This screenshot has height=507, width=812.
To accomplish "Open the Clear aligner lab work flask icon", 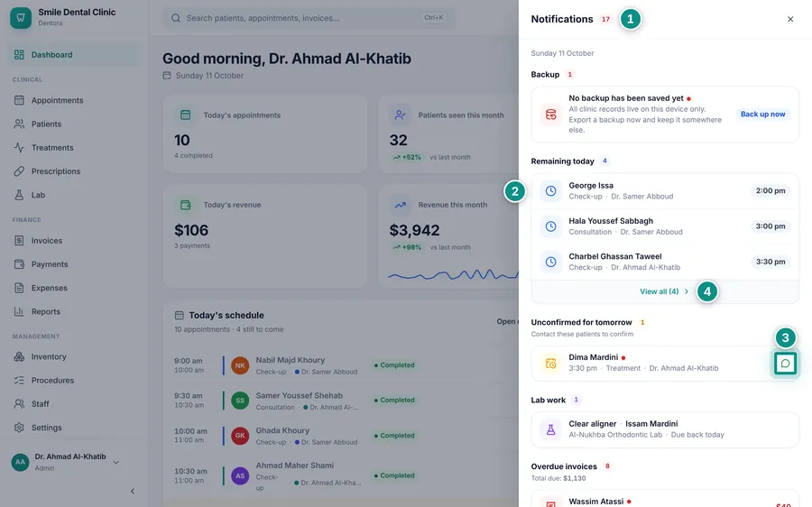I will [550, 429].
